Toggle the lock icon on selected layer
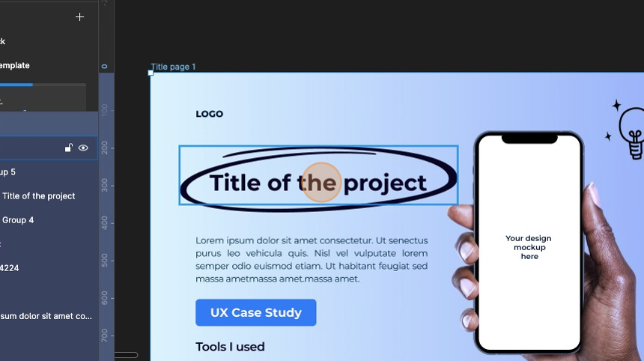The height and width of the screenshot is (361, 644). pos(69,148)
